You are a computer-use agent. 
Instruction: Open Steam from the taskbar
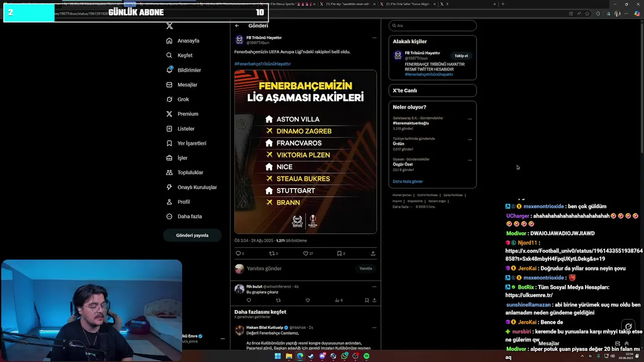[x=311, y=356]
